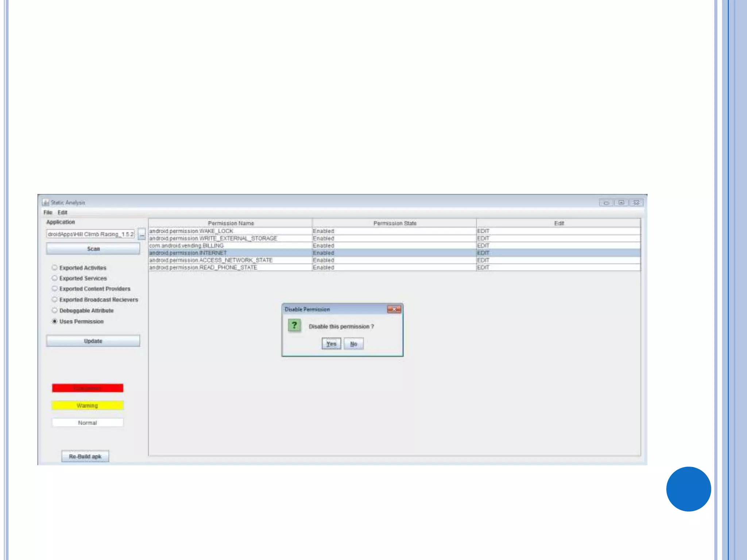Open the File menu
747x560 pixels.
tap(48, 213)
